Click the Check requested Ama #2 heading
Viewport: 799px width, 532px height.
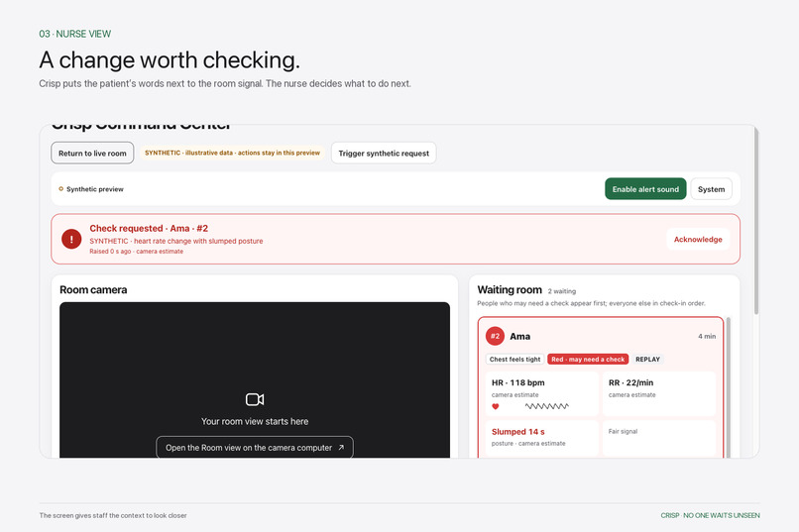coord(149,228)
